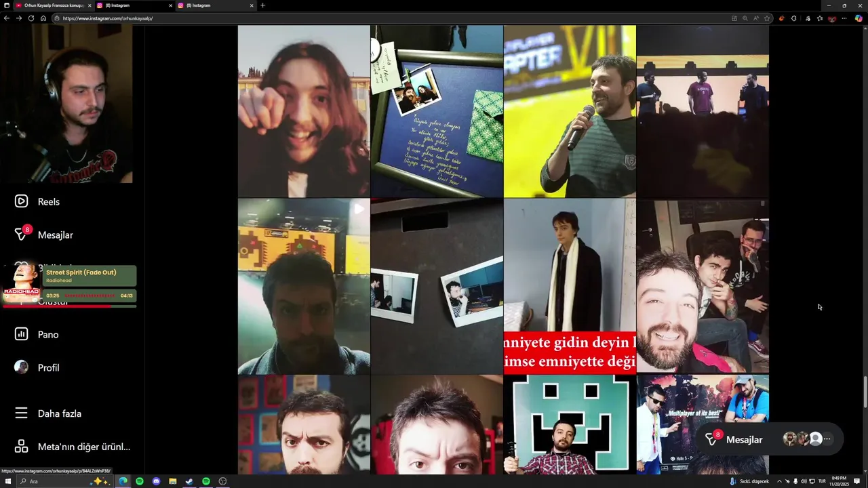Click the Profil label in the sidebar
This screenshot has width=868, height=488.
pyautogui.click(x=49, y=368)
